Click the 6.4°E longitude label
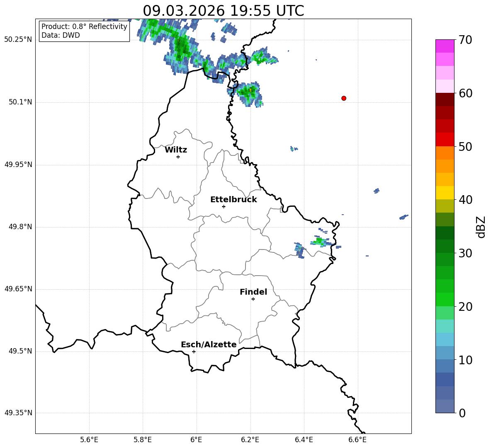Screen dimensions: 491x448 [304, 440]
